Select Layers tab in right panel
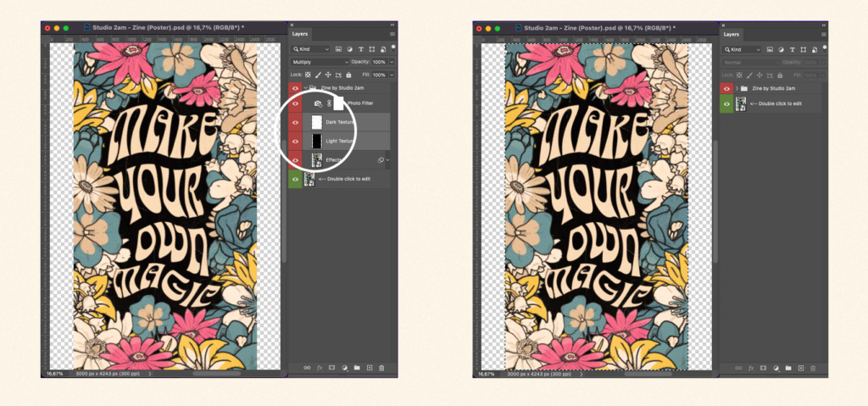The height and width of the screenshot is (406, 868). pos(732,35)
